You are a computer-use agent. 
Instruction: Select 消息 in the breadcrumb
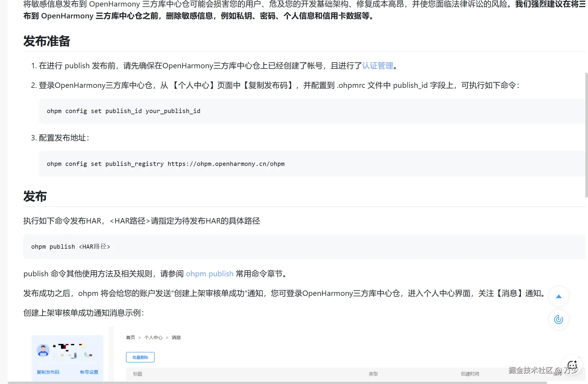pyautogui.click(x=176, y=337)
